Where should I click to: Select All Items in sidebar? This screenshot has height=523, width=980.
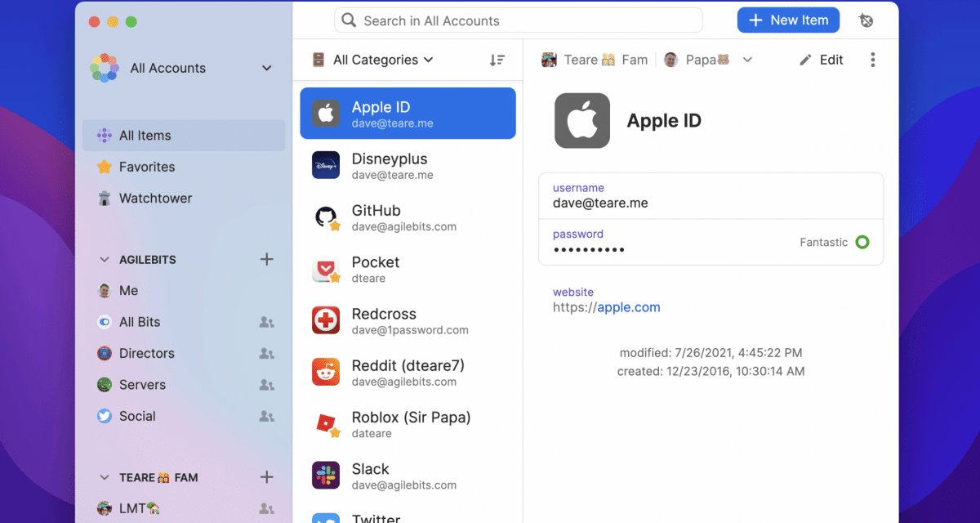point(184,136)
